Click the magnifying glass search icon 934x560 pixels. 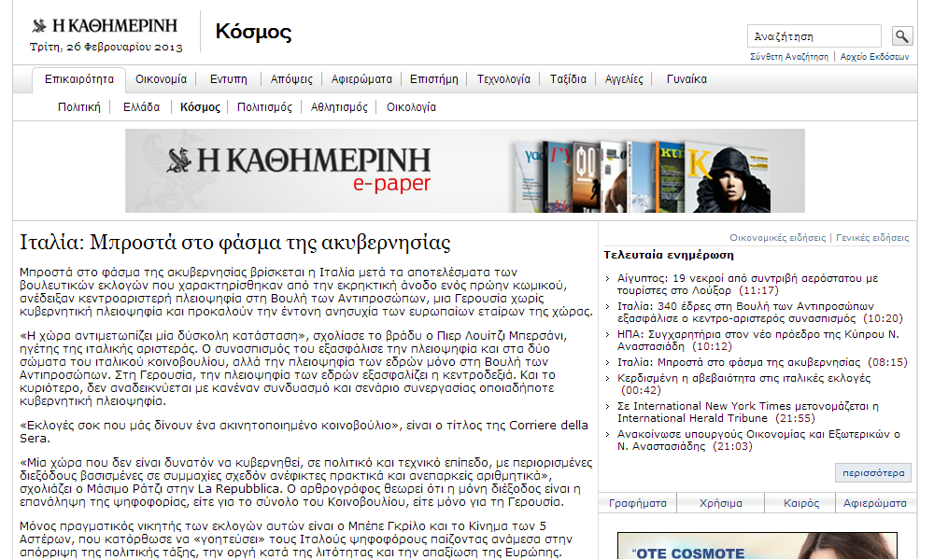coord(901,36)
